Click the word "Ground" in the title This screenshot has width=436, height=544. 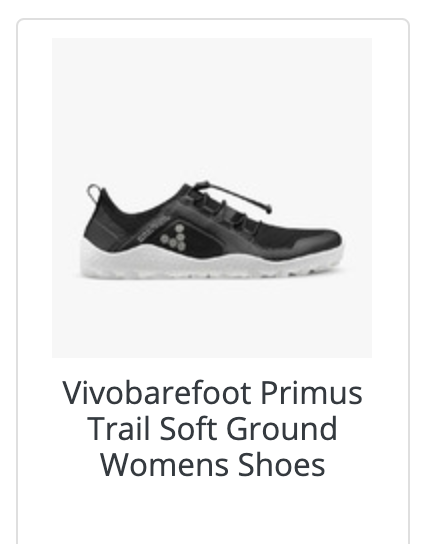[x=282, y=429]
